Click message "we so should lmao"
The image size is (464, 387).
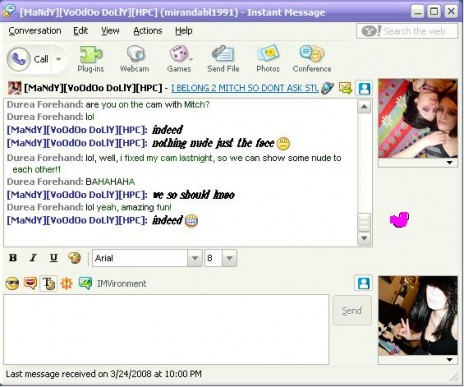click(x=194, y=195)
